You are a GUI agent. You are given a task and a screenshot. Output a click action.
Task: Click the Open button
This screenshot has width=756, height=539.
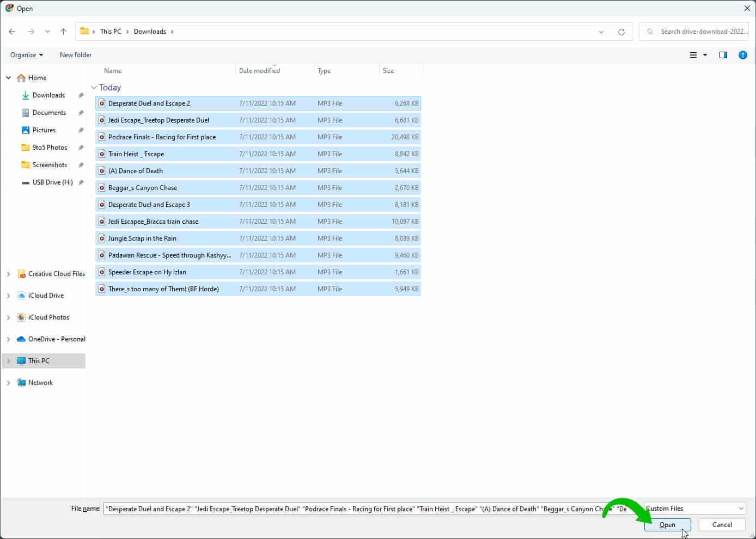(667, 524)
